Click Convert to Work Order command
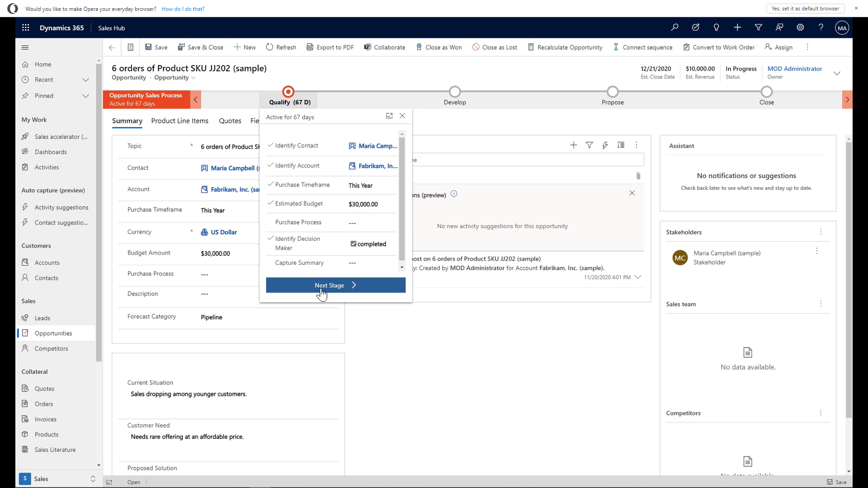This screenshot has height=488, width=868. 719,47
